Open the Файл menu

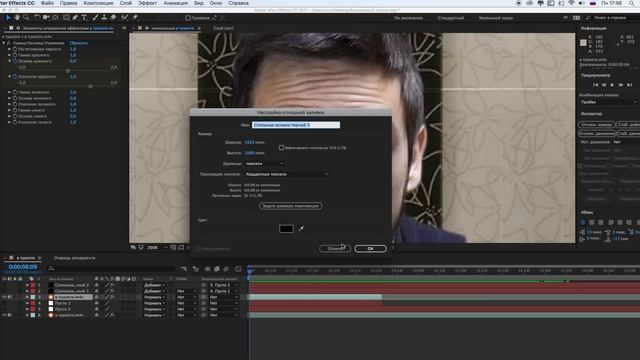[x=47, y=3]
